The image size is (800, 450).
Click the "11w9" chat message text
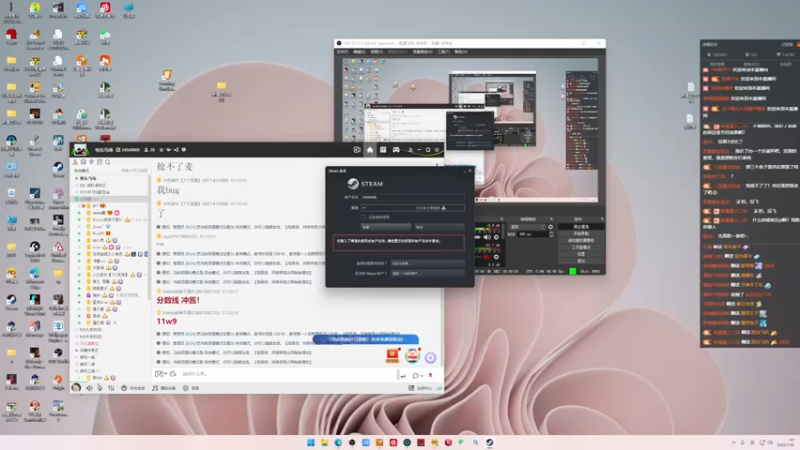(x=166, y=321)
